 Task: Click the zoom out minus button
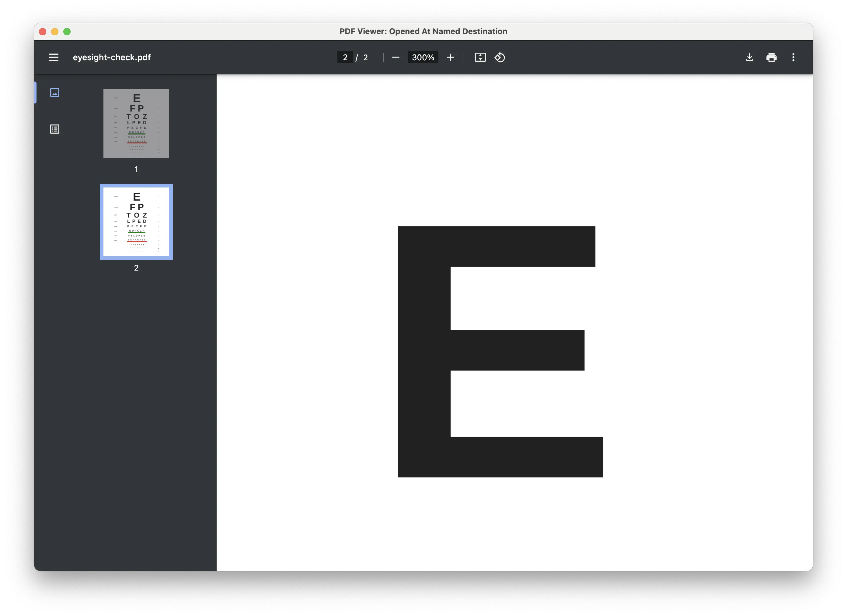point(396,57)
